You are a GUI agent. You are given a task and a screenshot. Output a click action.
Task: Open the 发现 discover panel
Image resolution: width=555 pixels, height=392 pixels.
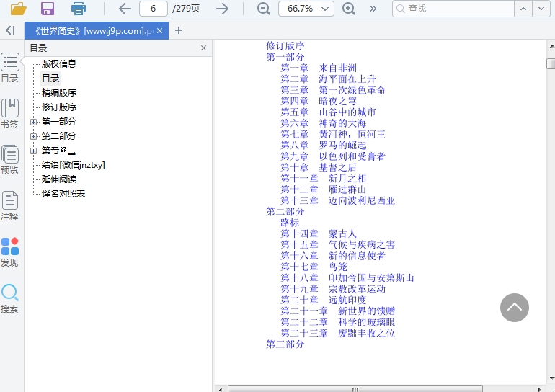(x=10, y=252)
